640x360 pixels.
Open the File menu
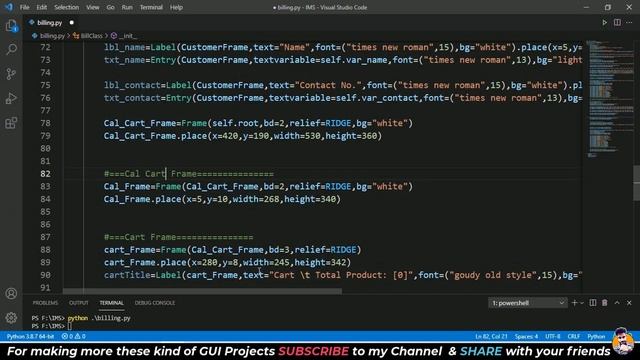24,7
